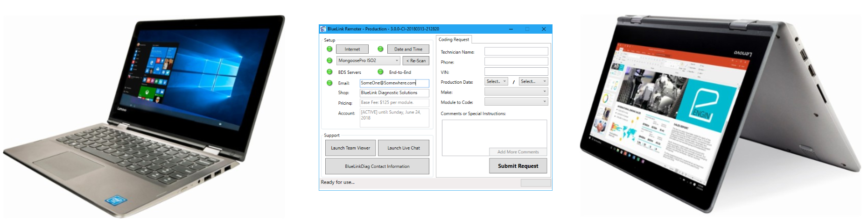Open the Make dropdown
This screenshot has height=222, width=868.
pos(516,92)
